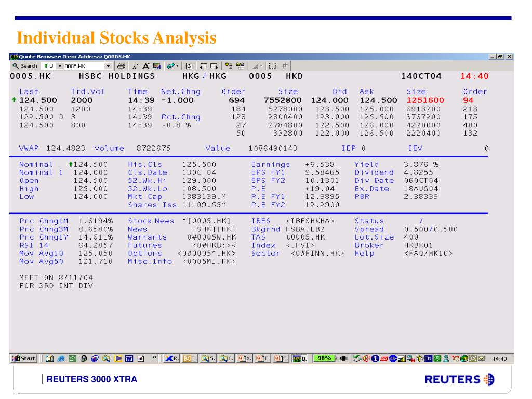This screenshot has height=399, width=532.
Task: Open the Sector chain <0#FINN.HK>
Action: coord(317,254)
